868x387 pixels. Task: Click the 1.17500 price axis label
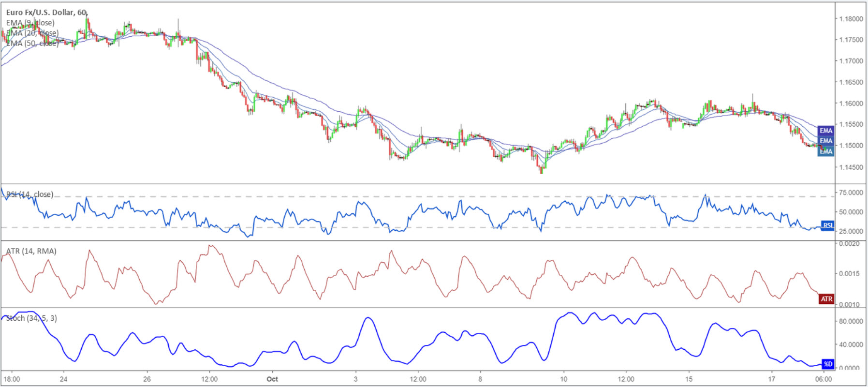tap(851, 40)
